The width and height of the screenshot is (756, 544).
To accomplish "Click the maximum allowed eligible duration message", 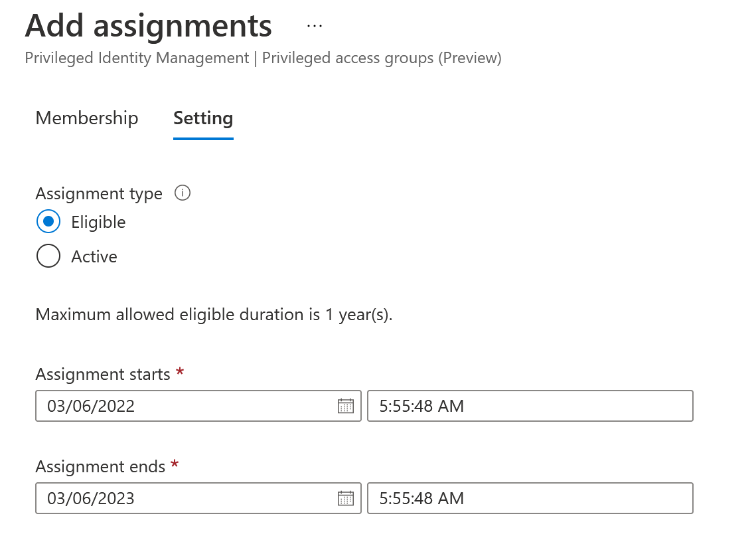I will click(214, 314).
